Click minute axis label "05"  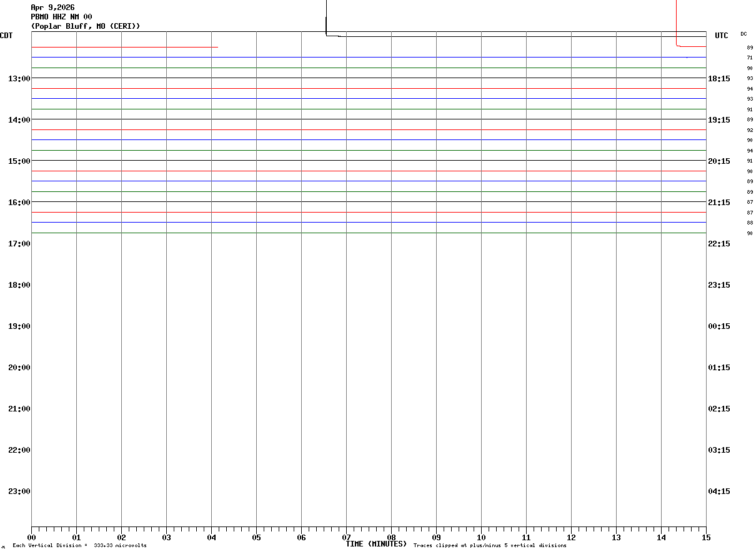[256, 537]
